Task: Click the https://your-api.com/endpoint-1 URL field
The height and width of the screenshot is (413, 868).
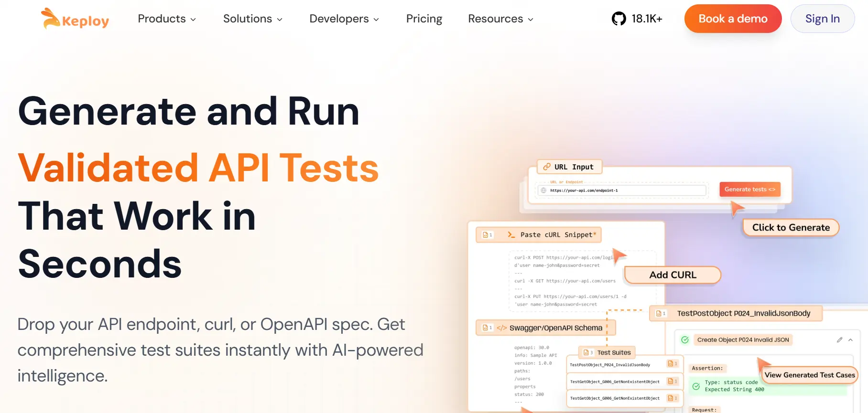Action: click(x=622, y=190)
